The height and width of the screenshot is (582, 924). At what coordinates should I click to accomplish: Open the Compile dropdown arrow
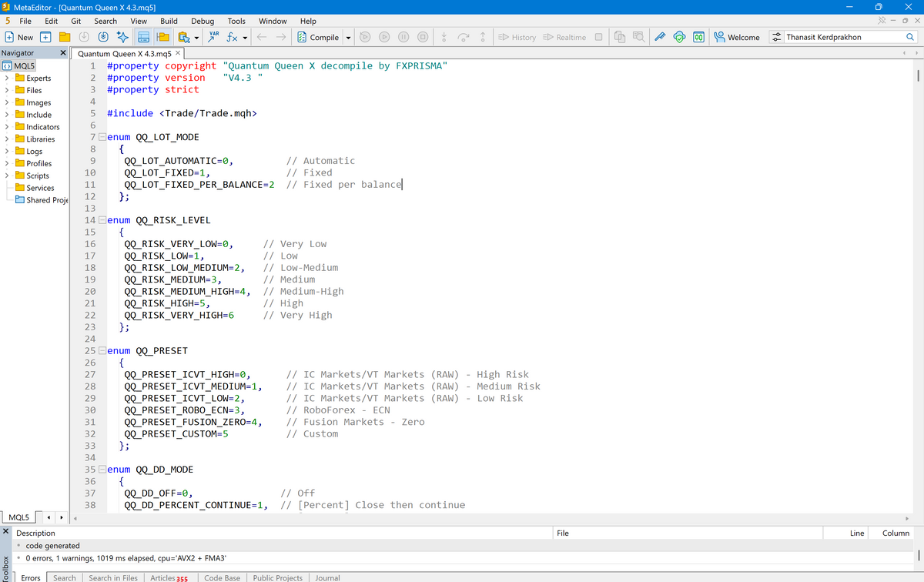348,37
